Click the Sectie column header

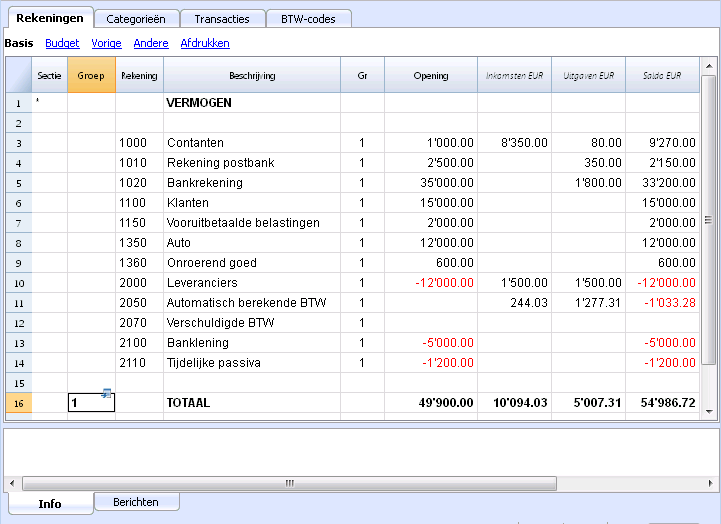[49, 75]
